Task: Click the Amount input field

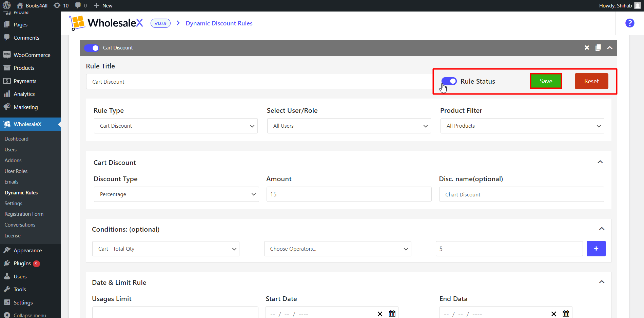Action: pos(349,194)
